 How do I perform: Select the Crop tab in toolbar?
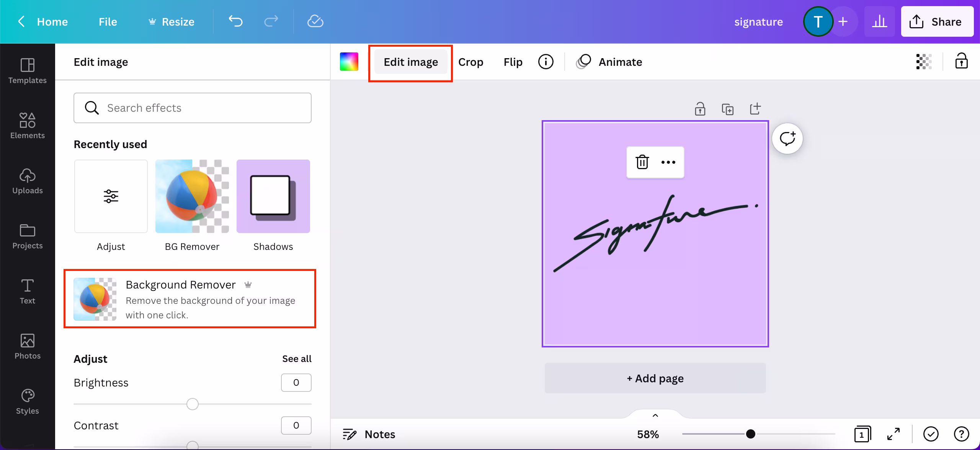point(470,62)
